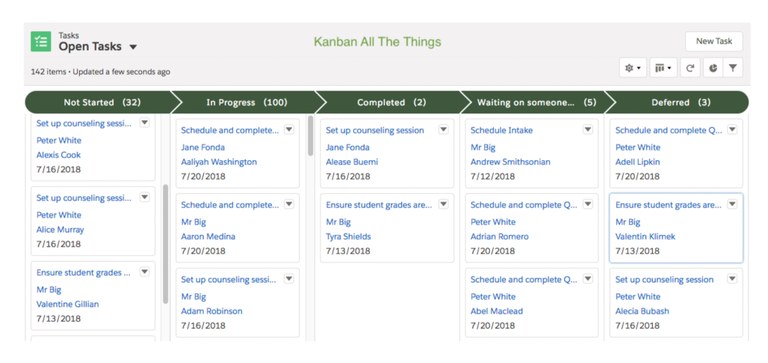Image resolution: width=768 pixels, height=363 pixels.
Task: Click the Not Started column scrollbar
Action: coord(165,244)
